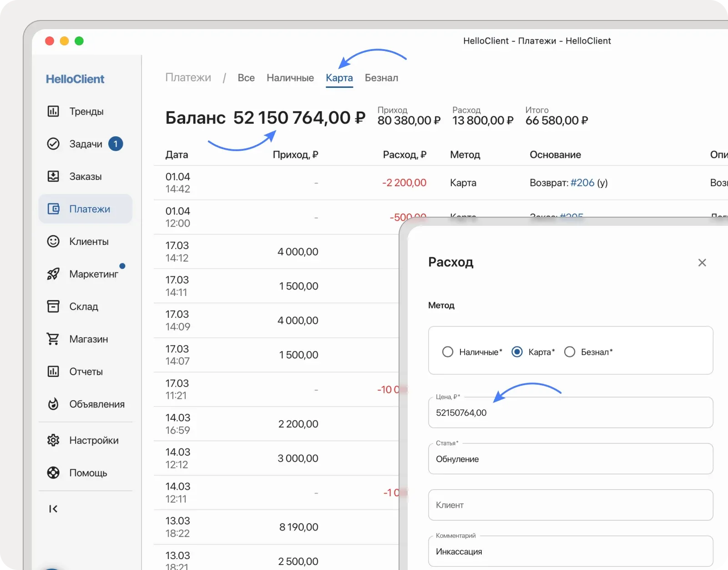Image resolution: width=728 pixels, height=570 pixels.
Task: Open the Shop via cart icon
Action: click(x=53, y=339)
